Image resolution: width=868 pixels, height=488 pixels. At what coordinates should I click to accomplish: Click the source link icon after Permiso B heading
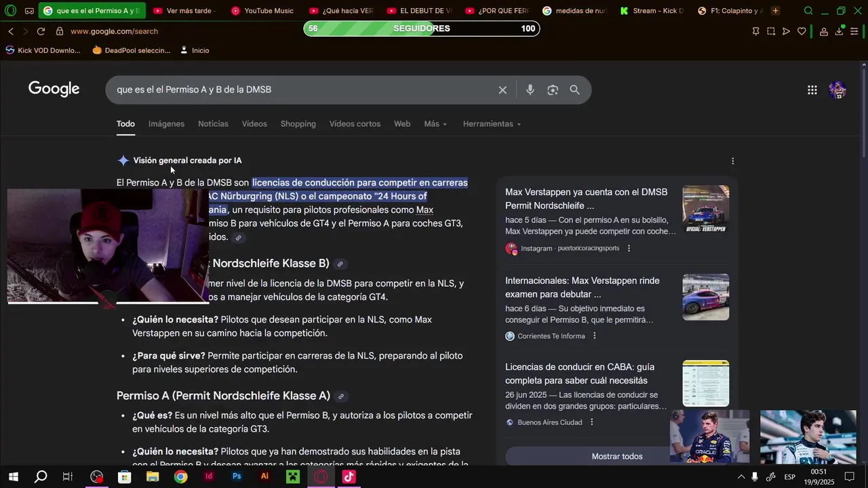[340, 264]
